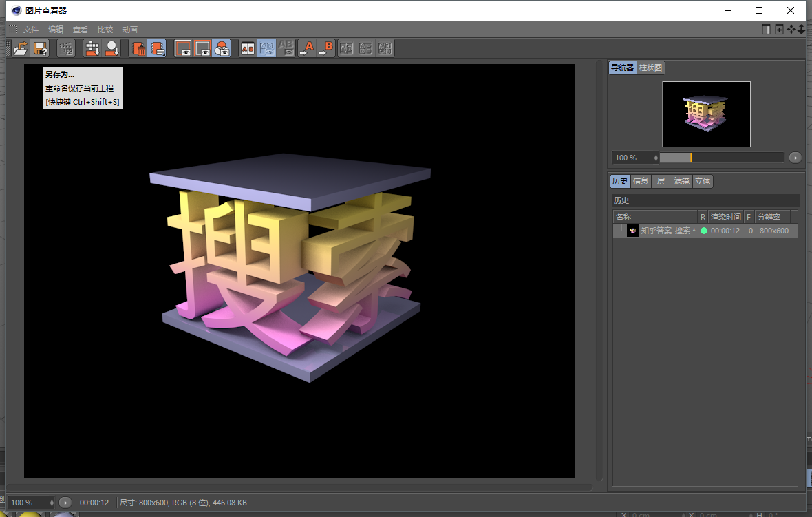Click the viewer's vertical scrollbar
This screenshot has height=517, width=812.
(599, 272)
